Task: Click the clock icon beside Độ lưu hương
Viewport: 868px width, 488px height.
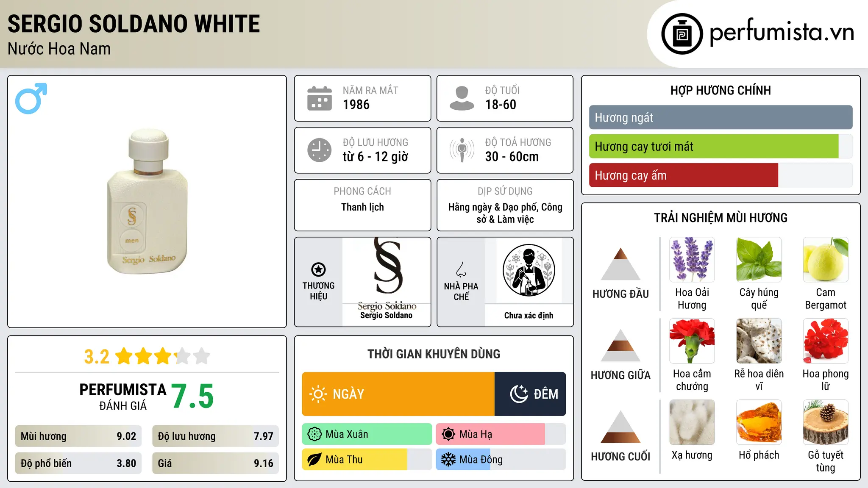Action: tap(320, 150)
